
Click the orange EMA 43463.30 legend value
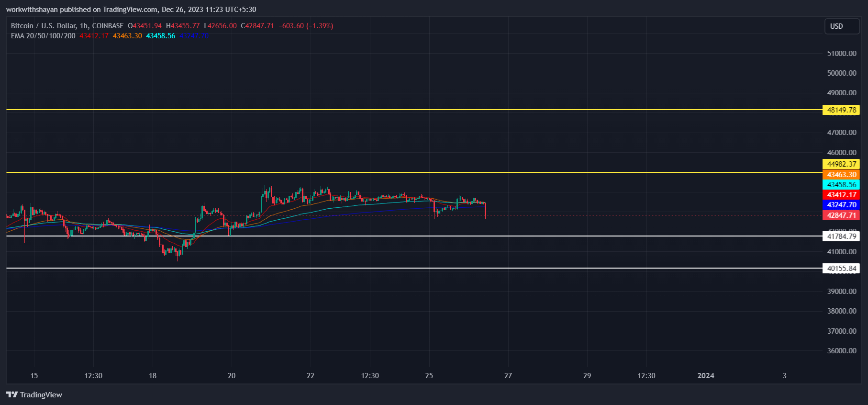click(x=127, y=36)
